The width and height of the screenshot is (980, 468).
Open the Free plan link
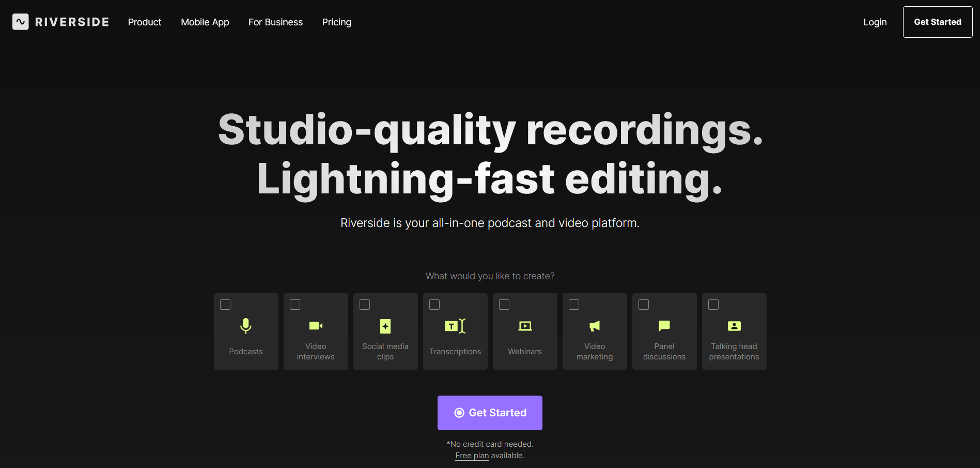click(472, 456)
